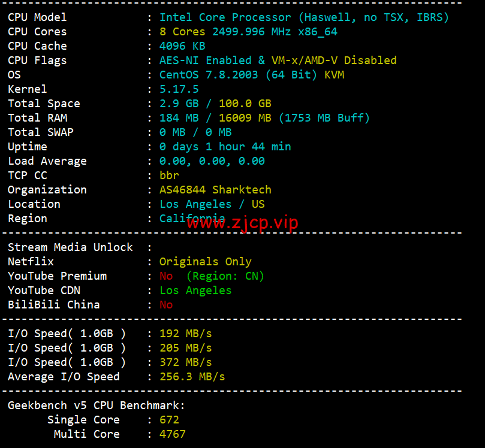Click the CentOS 7.8.2003 OS value
485x448 pixels.
pos(209,75)
